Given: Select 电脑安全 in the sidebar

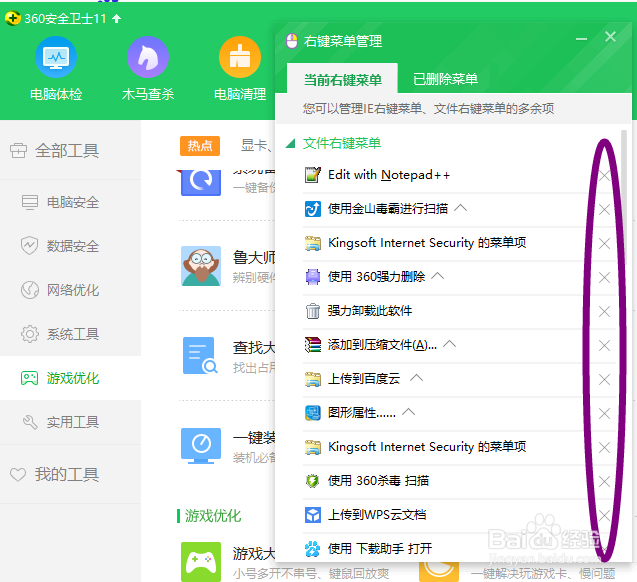Looking at the screenshot, I should click(70, 202).
